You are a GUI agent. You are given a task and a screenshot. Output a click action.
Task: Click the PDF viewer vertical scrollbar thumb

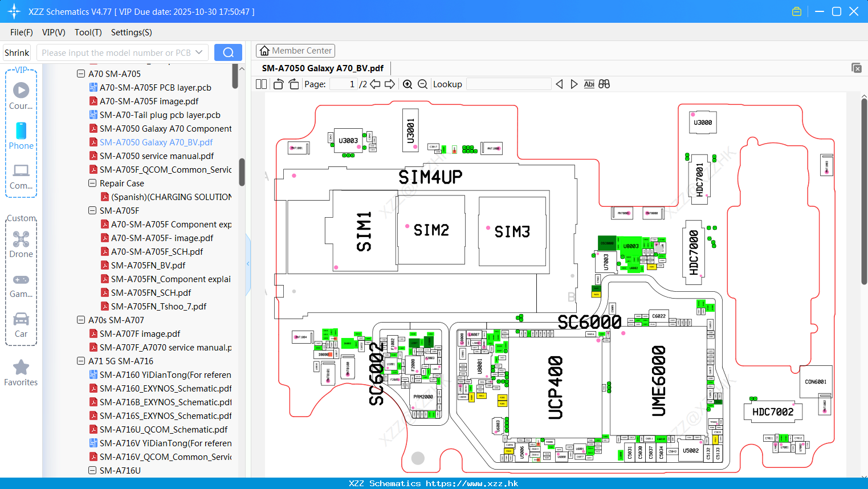[x=864, y=191]
